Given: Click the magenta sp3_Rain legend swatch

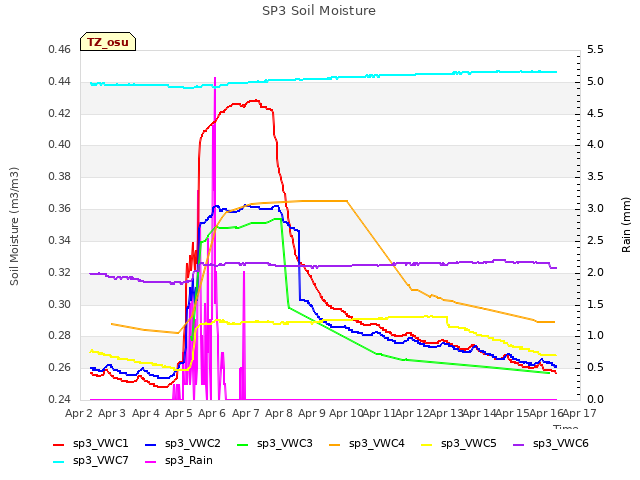Looking at the screenshot, I should (x=151, y=462).
